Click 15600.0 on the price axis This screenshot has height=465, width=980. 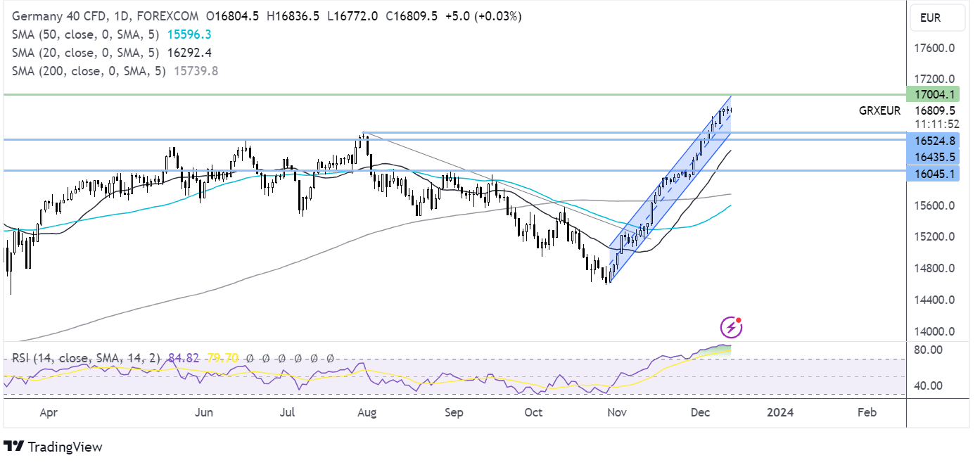[935, 205]
